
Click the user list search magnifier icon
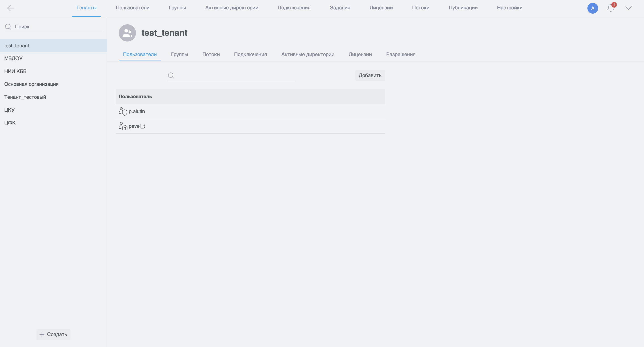coord(171,76)
